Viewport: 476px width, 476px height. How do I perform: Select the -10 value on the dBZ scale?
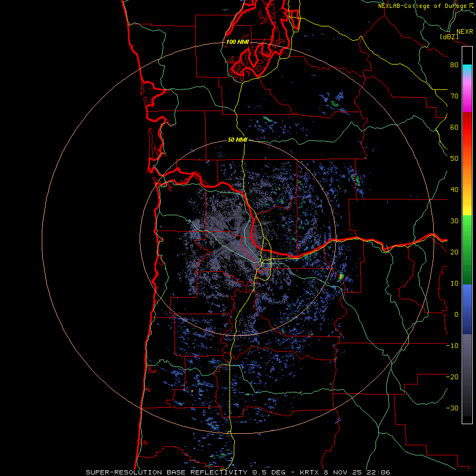click(452, 346)
